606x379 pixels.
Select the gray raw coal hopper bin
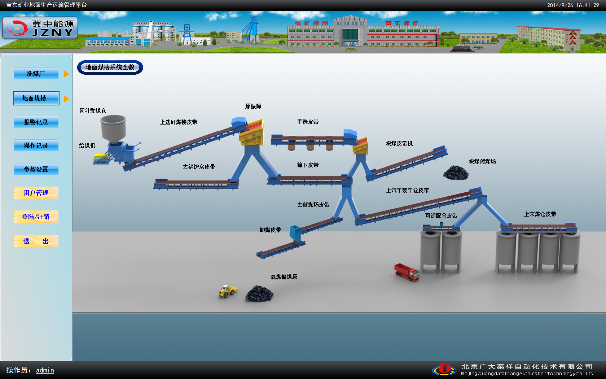(x=113, y=128)
